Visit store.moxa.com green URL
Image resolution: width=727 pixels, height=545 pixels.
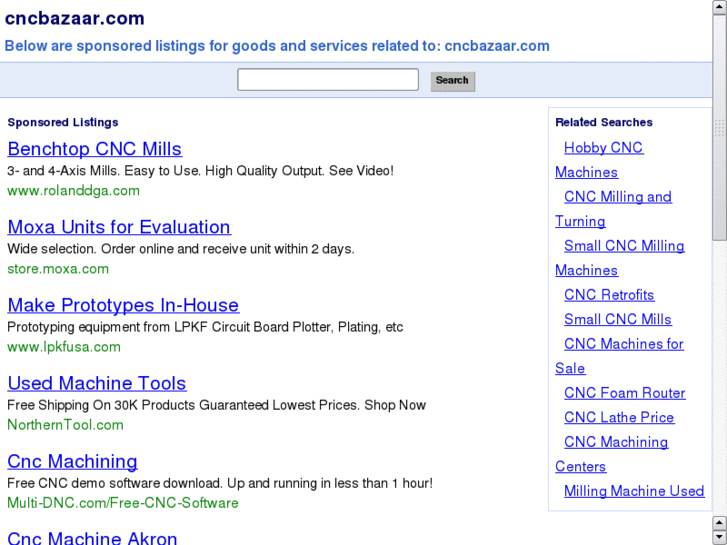click(58, 269)
